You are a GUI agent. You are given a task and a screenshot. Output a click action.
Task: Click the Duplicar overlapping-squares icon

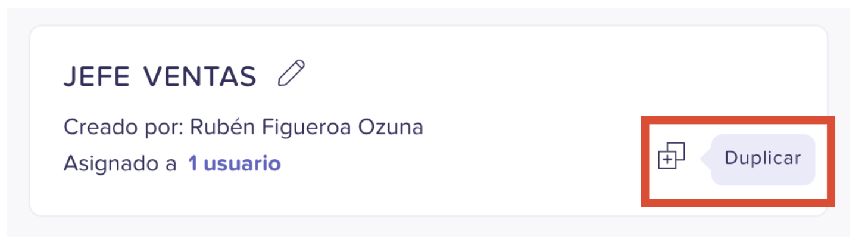pyautogui.click(x=672, y=156)
